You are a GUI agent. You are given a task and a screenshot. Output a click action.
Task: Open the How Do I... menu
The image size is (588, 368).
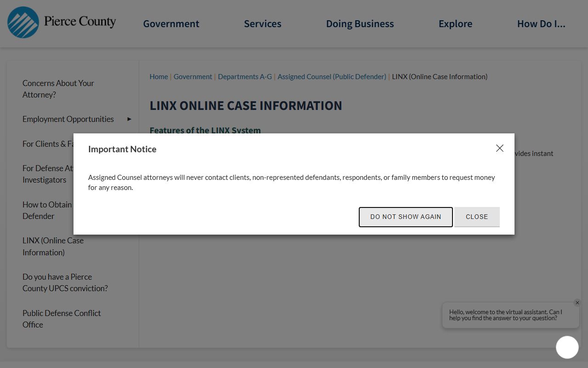541,24
